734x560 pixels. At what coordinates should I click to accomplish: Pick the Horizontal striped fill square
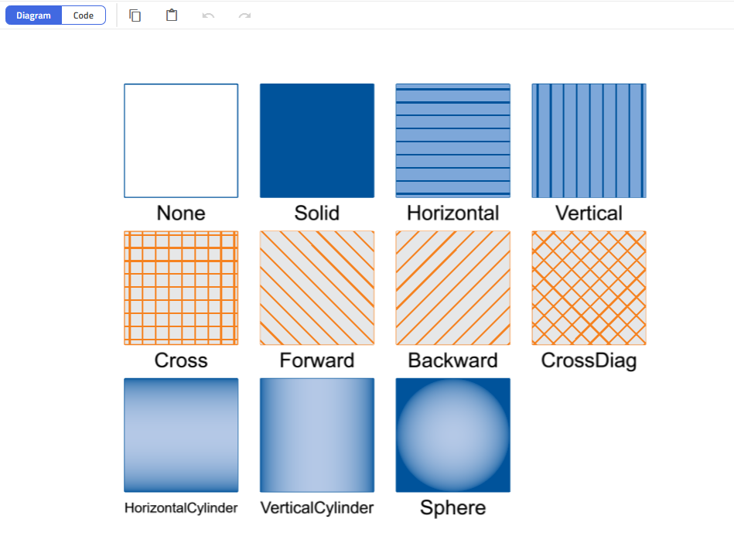click(x=453, y=141)
